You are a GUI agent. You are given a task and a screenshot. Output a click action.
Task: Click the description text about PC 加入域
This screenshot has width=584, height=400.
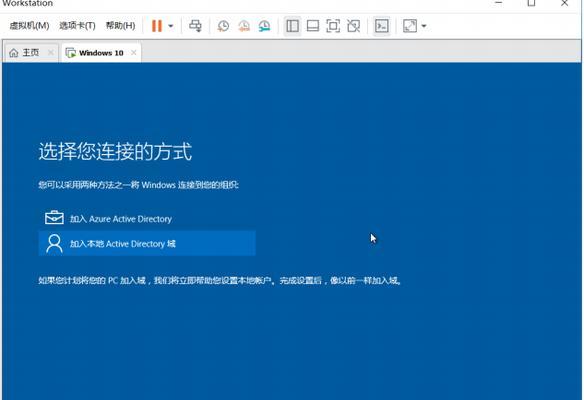click(x=220, y=280)
